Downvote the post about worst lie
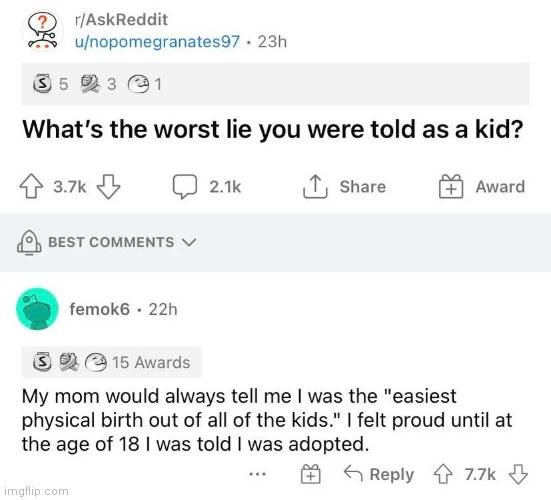This screenshot has width=551, height=500. click(109, 186)
